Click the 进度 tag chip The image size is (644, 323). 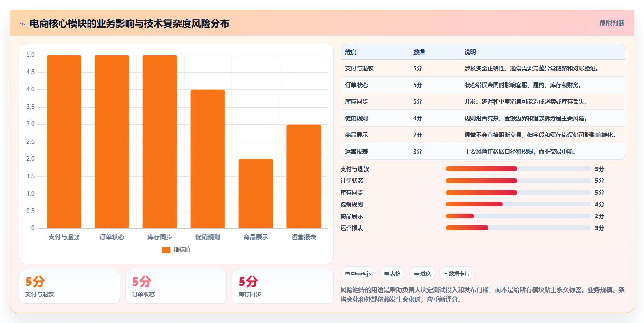422,274
